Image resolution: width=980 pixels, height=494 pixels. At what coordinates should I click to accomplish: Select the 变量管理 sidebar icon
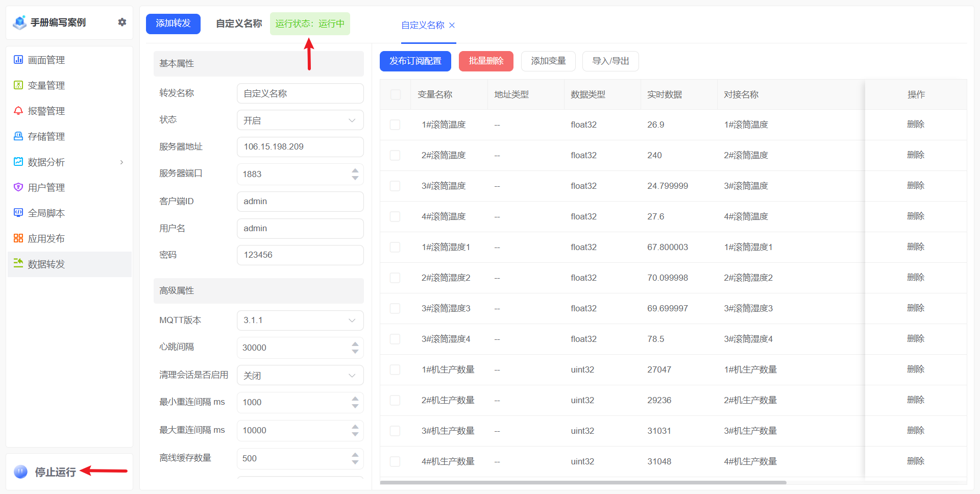[18, 85]
